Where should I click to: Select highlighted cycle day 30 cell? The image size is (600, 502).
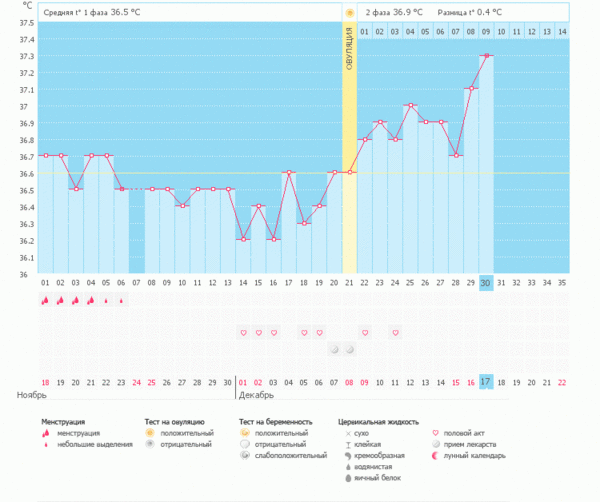pyautogui.click(x=486, y=283)
